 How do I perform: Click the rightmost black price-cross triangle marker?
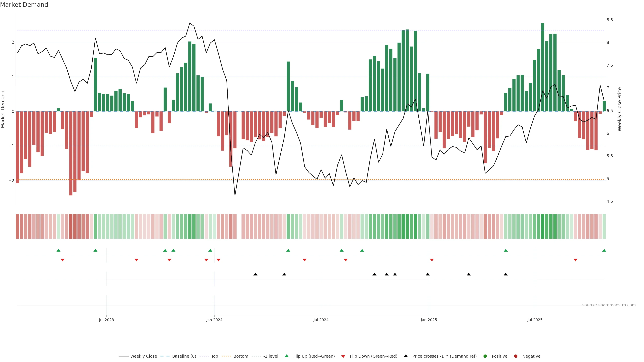pyautogui.click(x=506, y=274)
